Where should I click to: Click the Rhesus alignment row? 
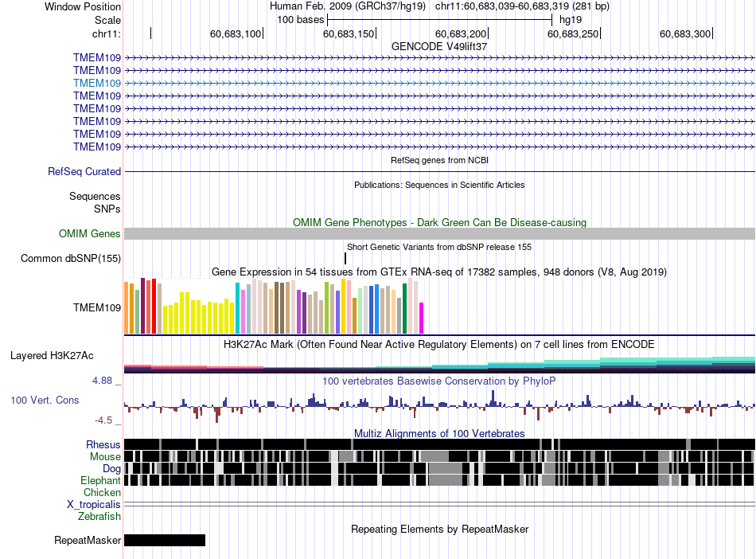(x=440, y=444)
